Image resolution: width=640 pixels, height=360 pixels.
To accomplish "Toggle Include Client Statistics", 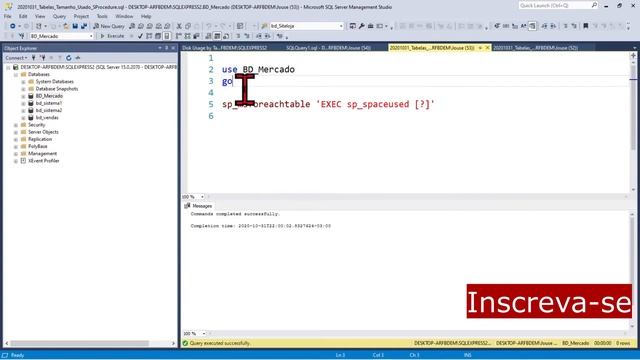I will 196,36.
